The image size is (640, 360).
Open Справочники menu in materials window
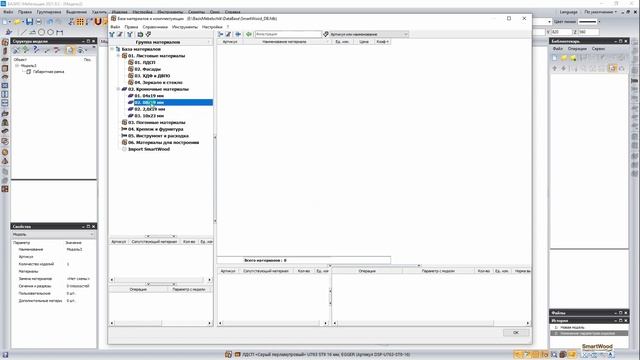click(155, 27)
